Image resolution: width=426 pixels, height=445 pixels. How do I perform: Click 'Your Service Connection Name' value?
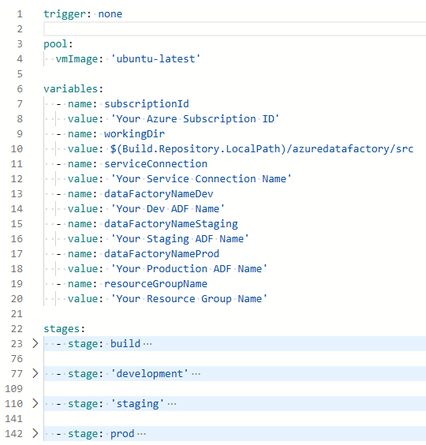(x=201, y=179)
